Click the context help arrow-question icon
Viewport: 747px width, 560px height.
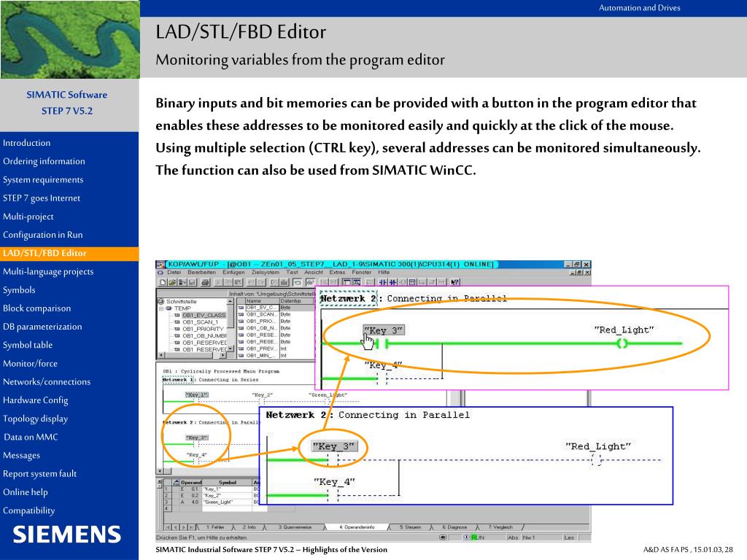[x=455, y=282]
